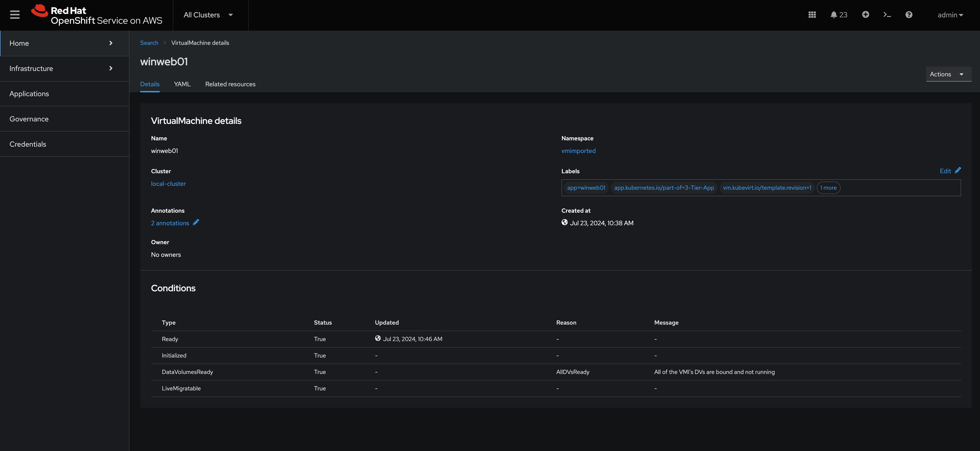The width and height of the screenshot is (980, 451).
Task: Expand the Home navigation section
Action: (x=65, y=43)
